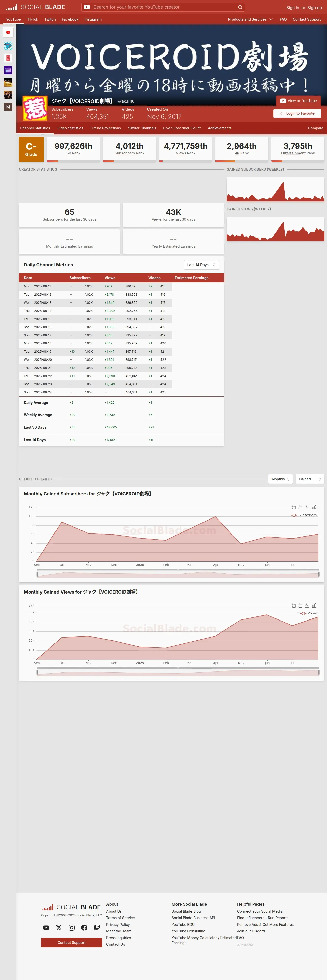327x980 pixels.
Task: Open the MrBeast channel sidebar thumbnail
Action: pyautogui.click(x=8, y=46)
